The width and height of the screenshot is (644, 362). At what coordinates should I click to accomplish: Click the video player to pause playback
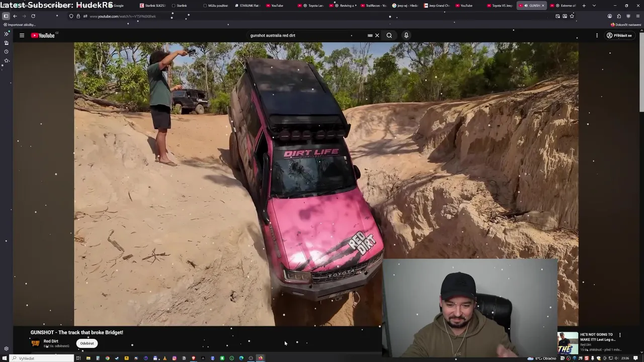(x=326, y=184)
